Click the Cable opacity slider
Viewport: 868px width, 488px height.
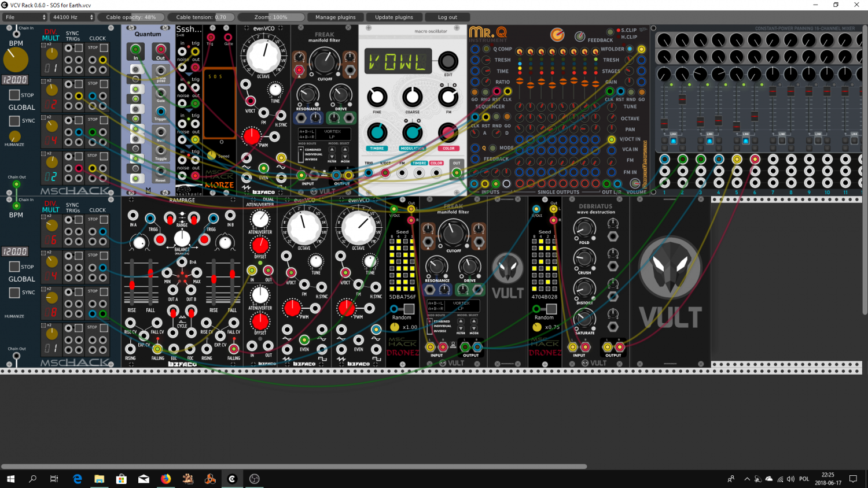131,17
